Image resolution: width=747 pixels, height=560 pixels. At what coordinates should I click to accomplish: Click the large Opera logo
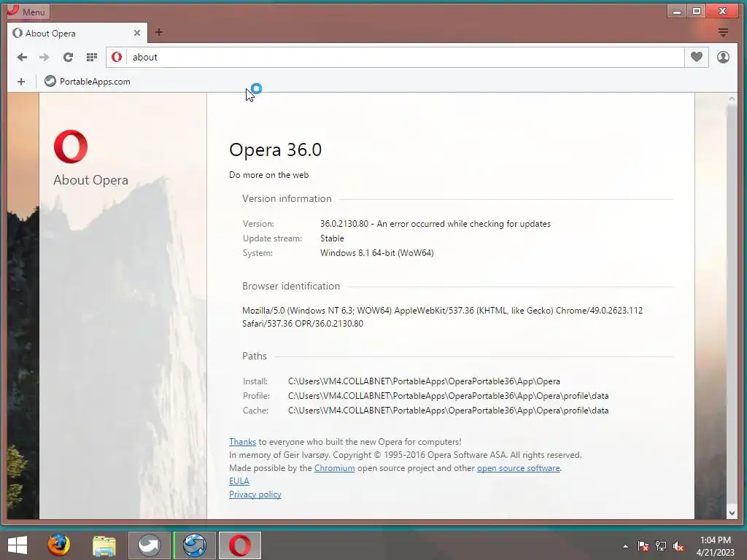pyautogui.click(x=71, y=147)
